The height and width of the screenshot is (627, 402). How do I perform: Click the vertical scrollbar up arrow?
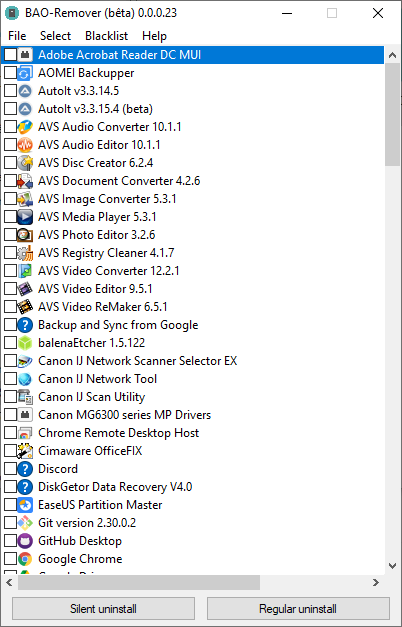tap(392, 55)
